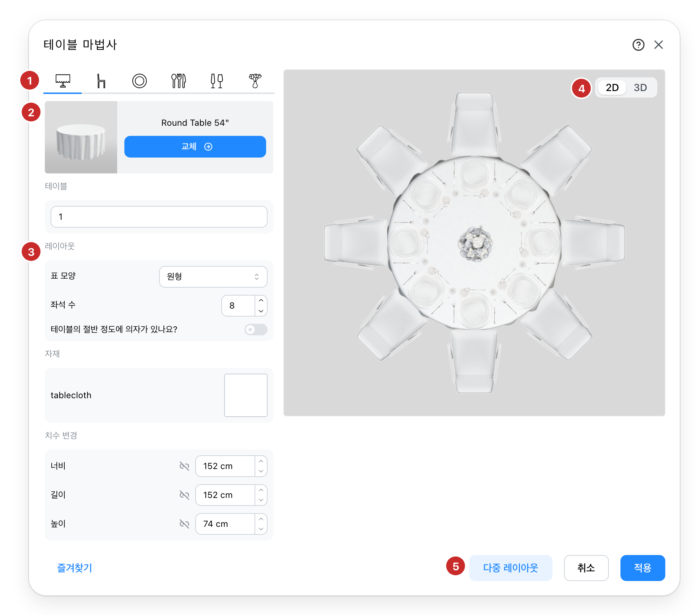Viewport: 700px width, 615px height.
Task: Click the 길이 152 cm field
Action: pos(225,495)
